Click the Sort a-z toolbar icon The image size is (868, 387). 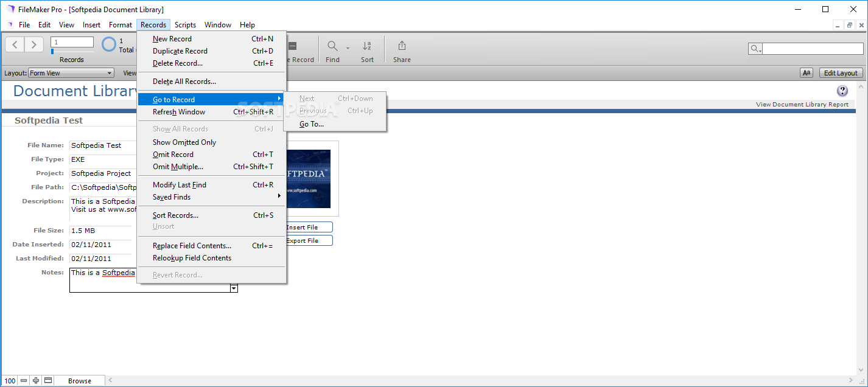pos(367,46)
